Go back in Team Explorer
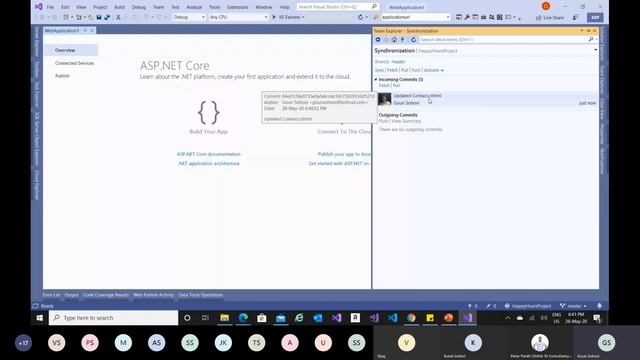The image size is (640, 360). click(378, 40)
